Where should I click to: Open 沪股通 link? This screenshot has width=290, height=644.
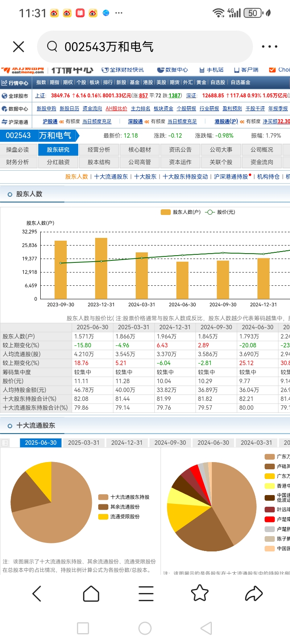coord(50,122)
